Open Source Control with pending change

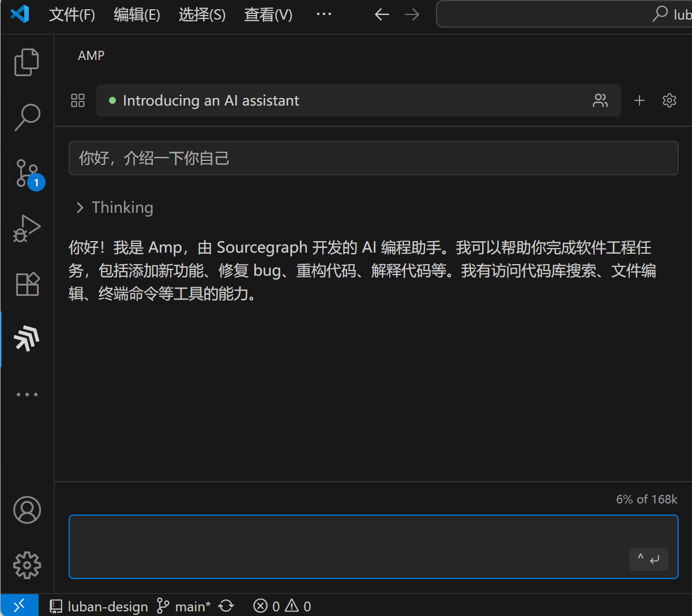pos(27,172)
